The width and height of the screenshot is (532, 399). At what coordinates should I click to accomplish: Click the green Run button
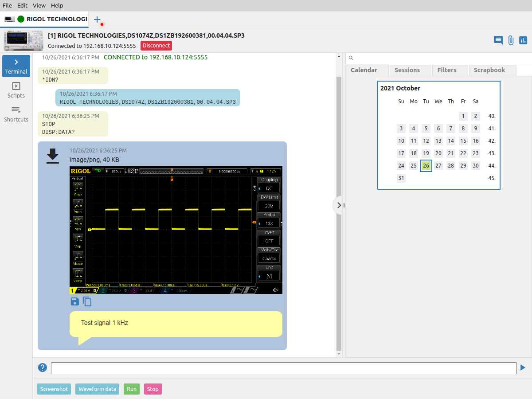132,389
